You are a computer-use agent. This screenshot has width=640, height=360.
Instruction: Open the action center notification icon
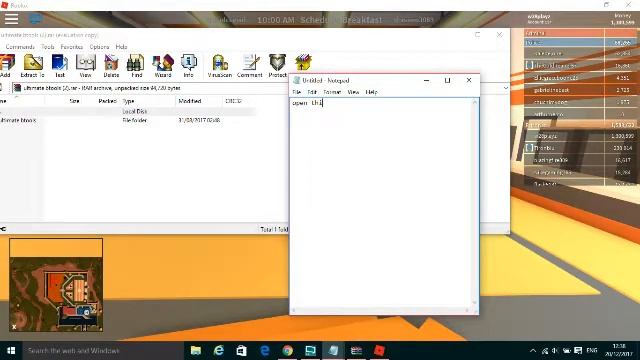(578, 351)
